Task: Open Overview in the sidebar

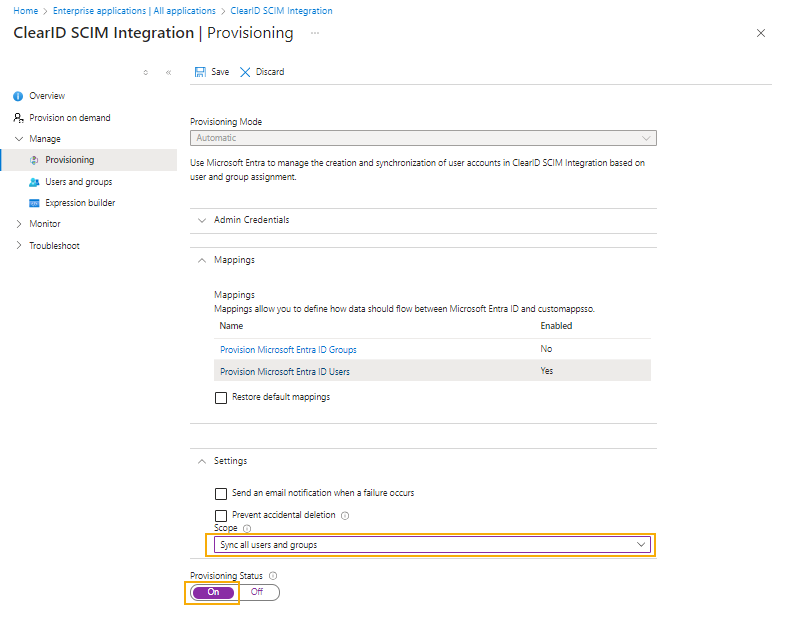Action: coord(47,96)
